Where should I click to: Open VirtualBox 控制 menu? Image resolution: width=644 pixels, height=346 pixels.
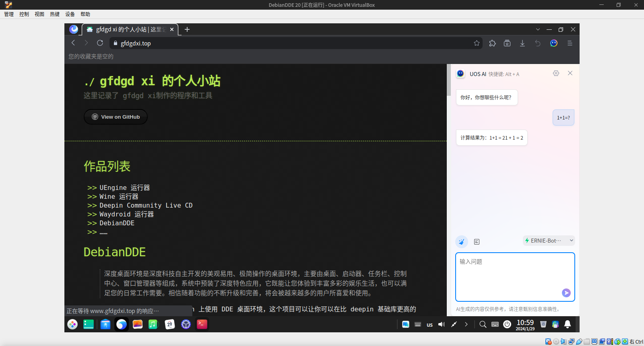(24, 14)
